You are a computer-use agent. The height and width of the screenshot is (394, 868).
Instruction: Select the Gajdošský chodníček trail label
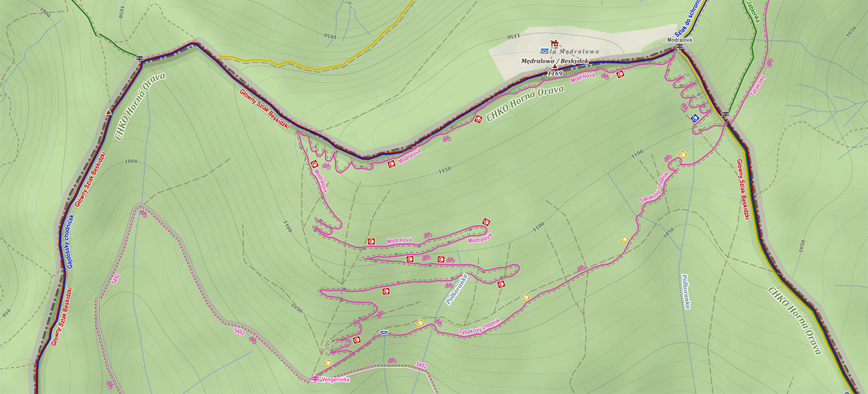tap(70, 241)
